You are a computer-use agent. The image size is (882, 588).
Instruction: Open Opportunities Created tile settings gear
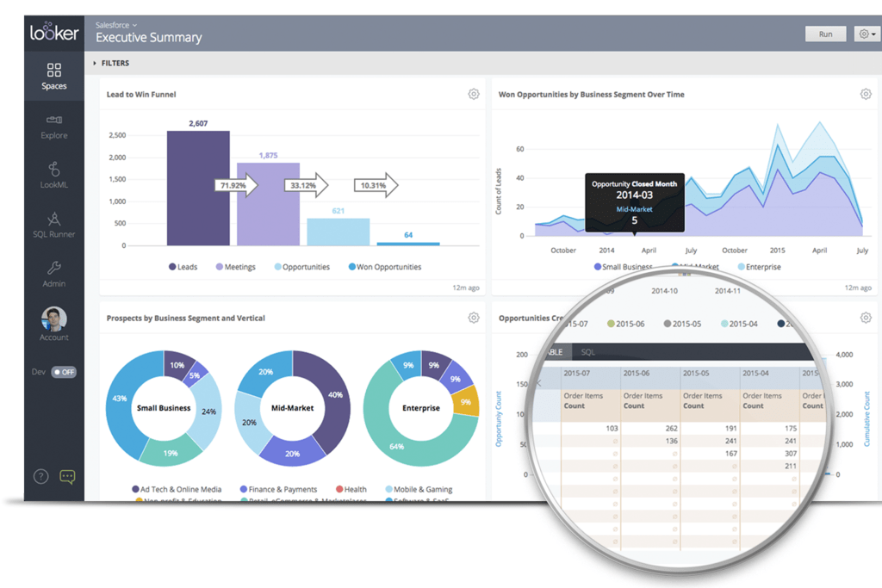point(866,318)
